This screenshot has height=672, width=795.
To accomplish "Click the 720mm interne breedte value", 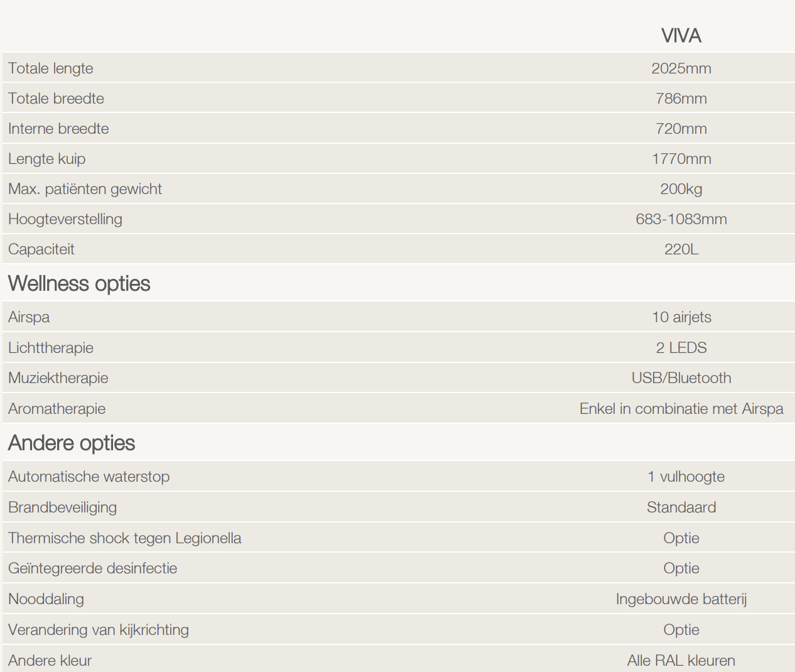I will click(x=681, y=129).
